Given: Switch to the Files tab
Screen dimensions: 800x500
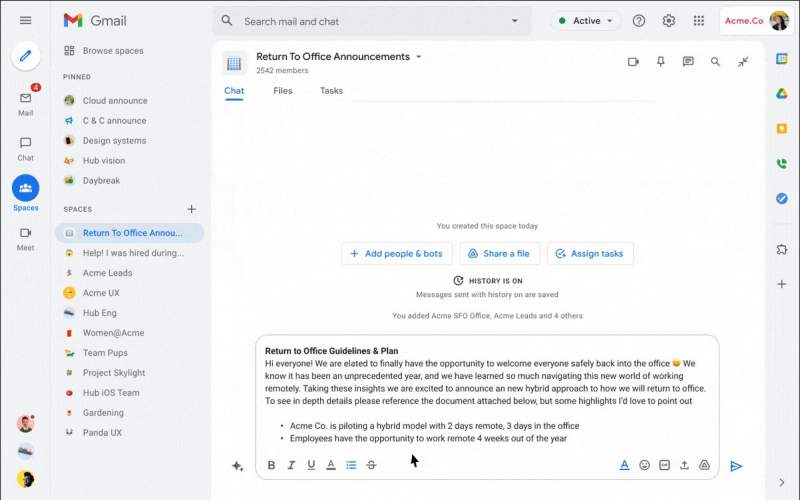Looking at the screenshot, I should coord(283,91).
